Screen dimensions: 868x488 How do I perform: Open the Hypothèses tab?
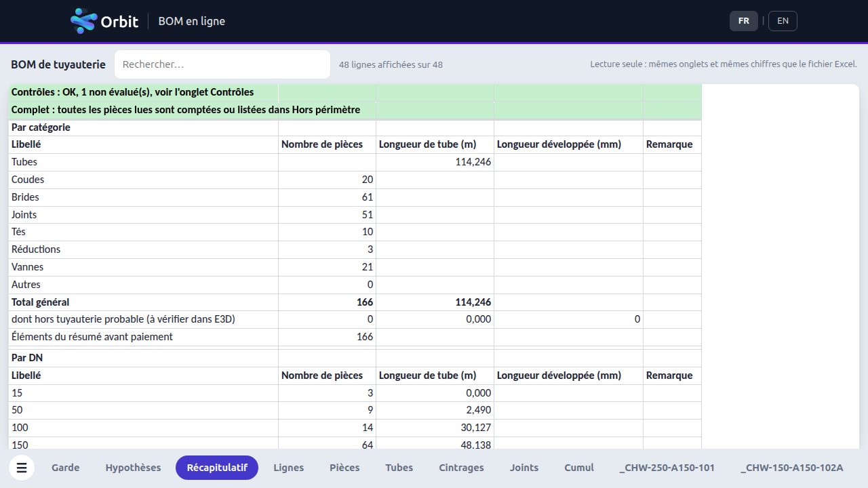133,468
